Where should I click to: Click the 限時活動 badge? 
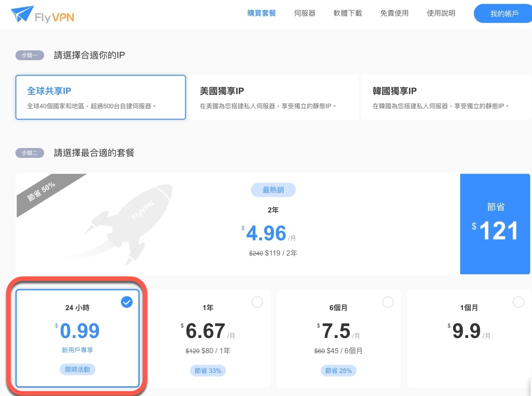pyautogui.click(x=78, y=369)
